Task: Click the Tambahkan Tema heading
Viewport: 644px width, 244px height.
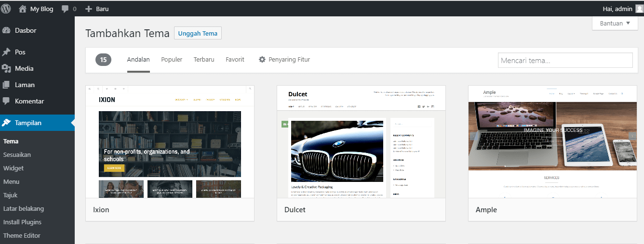Action: click(x=127, y=33)
